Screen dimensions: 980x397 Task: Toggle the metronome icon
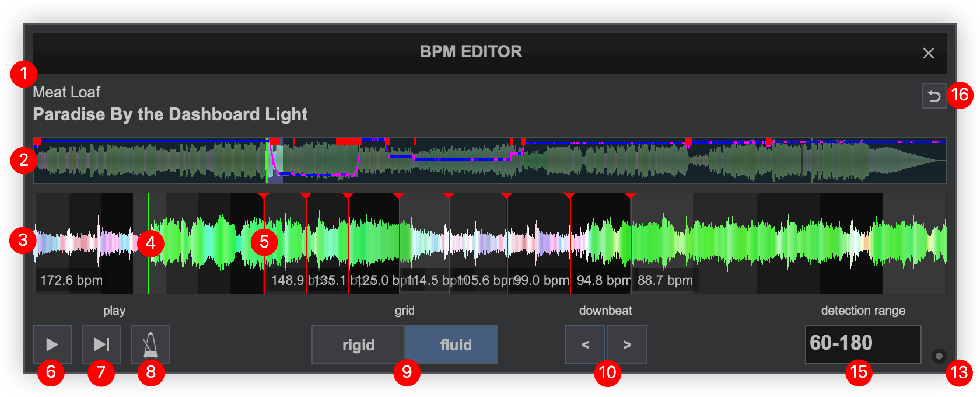(x=150, y=344)
